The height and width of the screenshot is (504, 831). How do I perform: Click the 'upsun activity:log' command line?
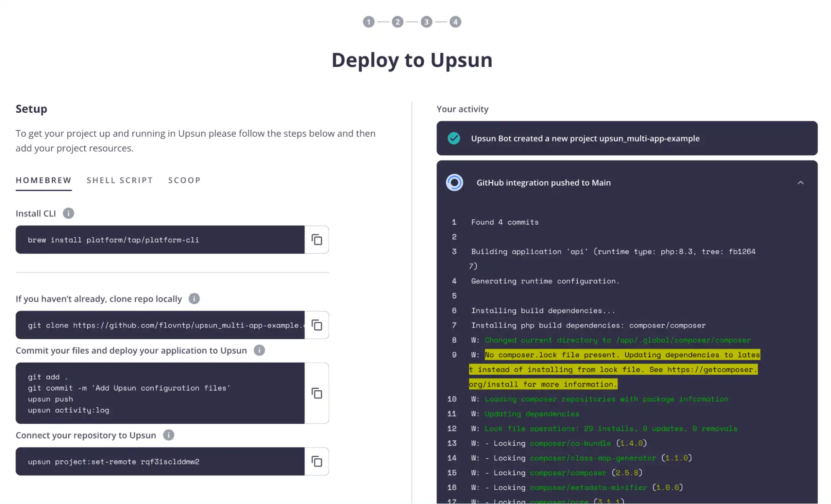(x=69, y=410)
